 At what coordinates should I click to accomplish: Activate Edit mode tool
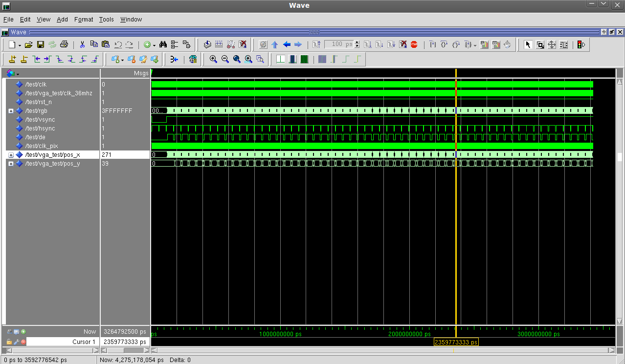pyautogui.click(x=563, y=44)
